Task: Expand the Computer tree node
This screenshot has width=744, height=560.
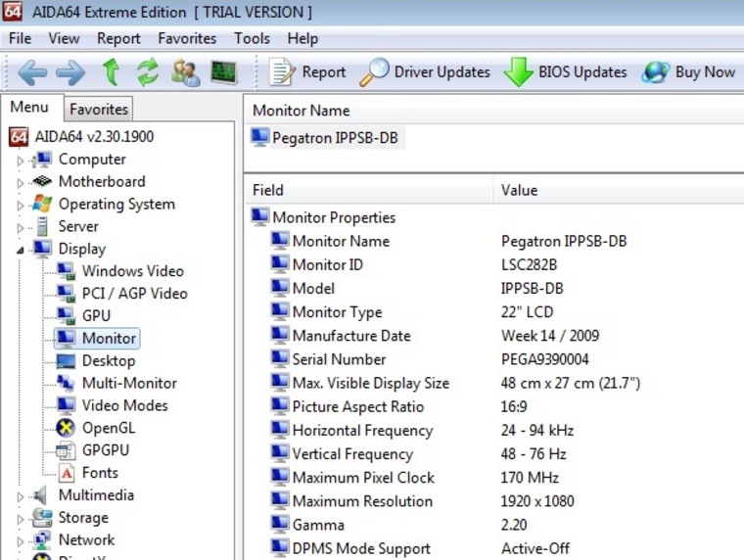Action: point(21,161)
